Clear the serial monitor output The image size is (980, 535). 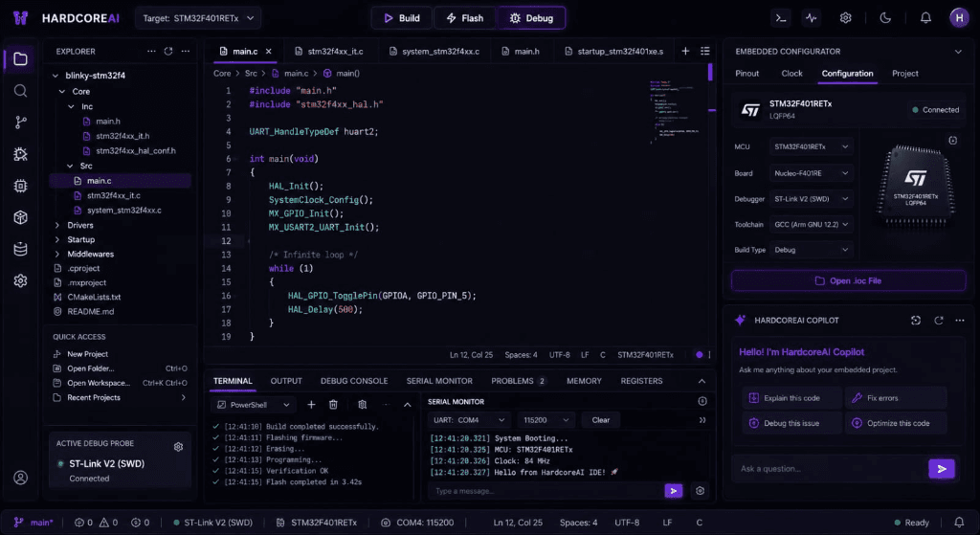point(601,420)
